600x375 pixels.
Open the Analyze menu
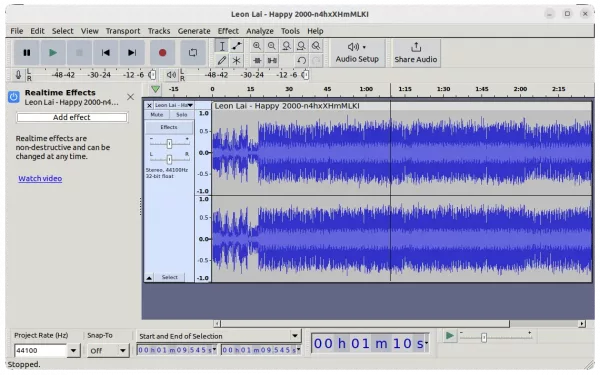[x=260, y=31]
